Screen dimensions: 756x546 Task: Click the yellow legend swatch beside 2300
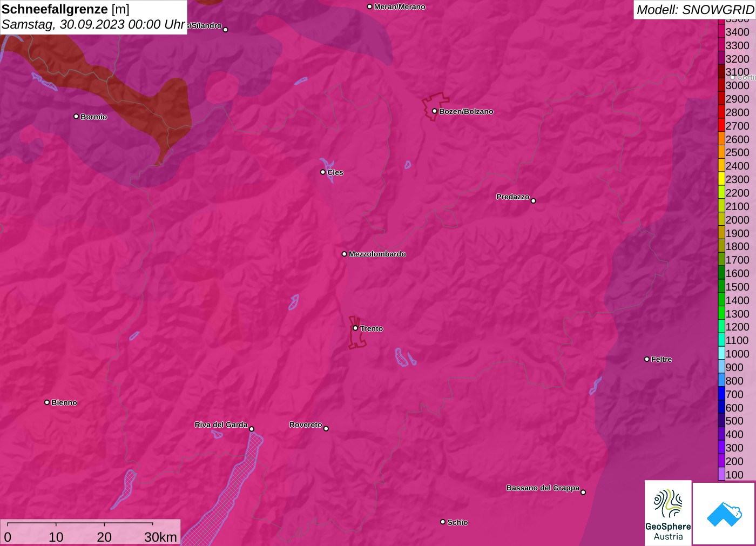(x=721, y=179)
